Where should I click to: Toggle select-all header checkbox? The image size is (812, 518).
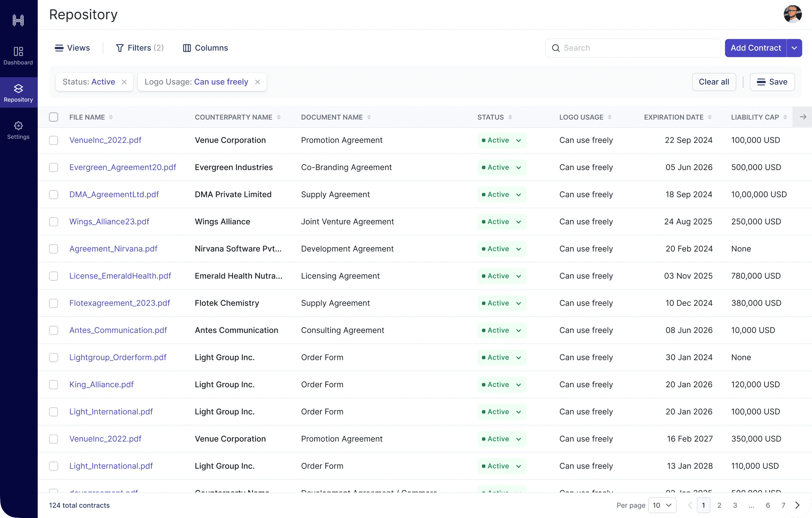[54, 117]
